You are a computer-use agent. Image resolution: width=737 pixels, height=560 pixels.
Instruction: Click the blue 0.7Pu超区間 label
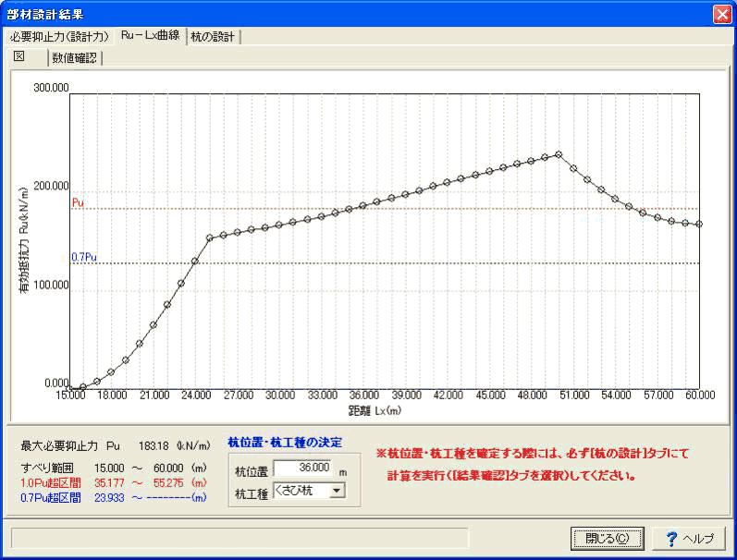point(49,497)
